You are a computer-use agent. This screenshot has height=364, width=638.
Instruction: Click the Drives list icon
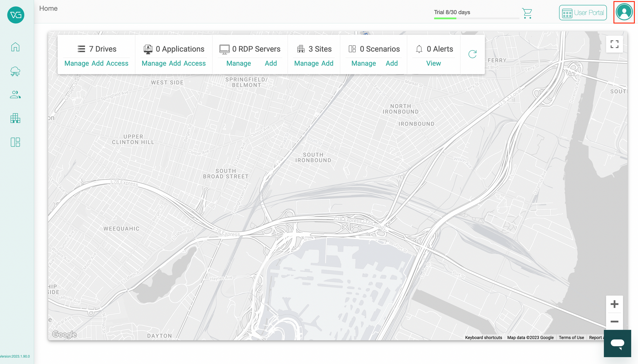click(81, 49)
